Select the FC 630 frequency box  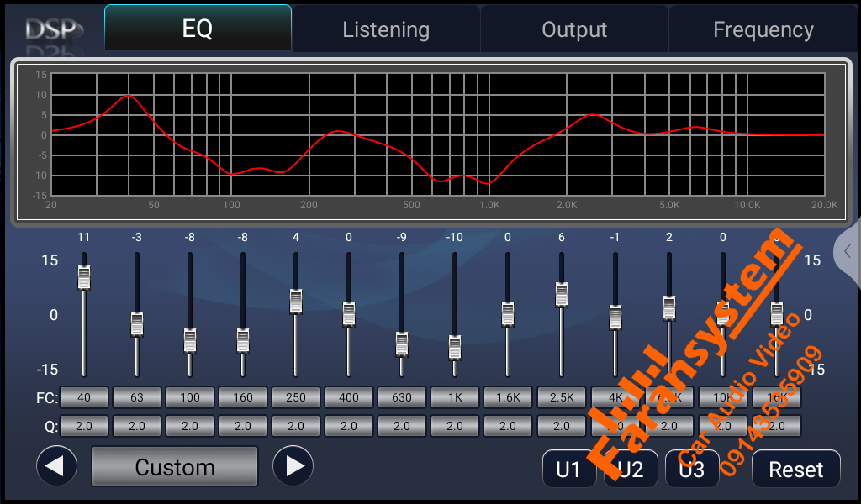pos(402,397)
